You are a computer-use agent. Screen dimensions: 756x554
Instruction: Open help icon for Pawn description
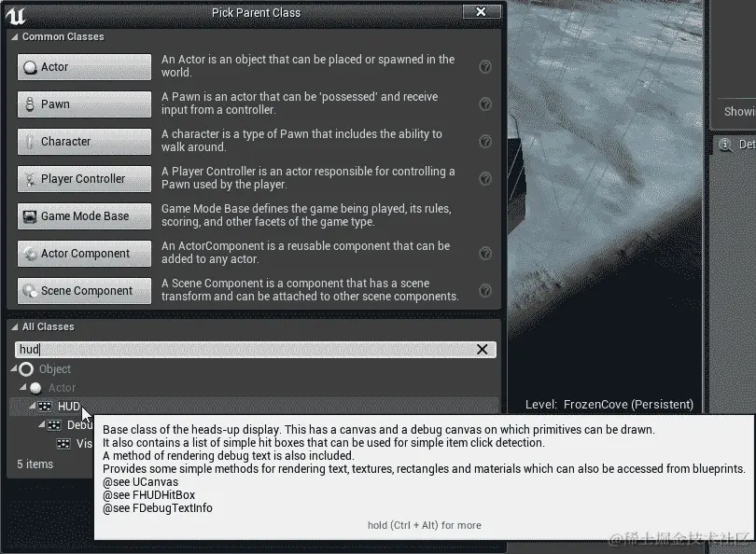click(x=485, y=104)
